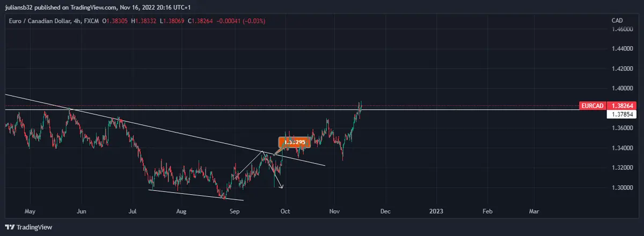Image resolution: width=644 pixels, height=236 pixels.
Task: Click the Aug label on the time axis
Action: click(181, 211)
